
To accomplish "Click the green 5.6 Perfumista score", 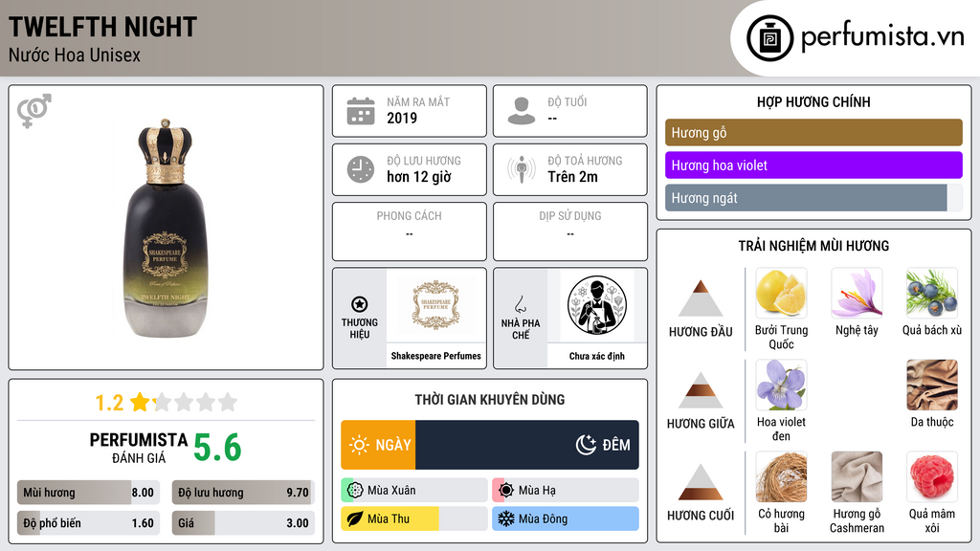I will pyautogui.click(x=217, y=448).
